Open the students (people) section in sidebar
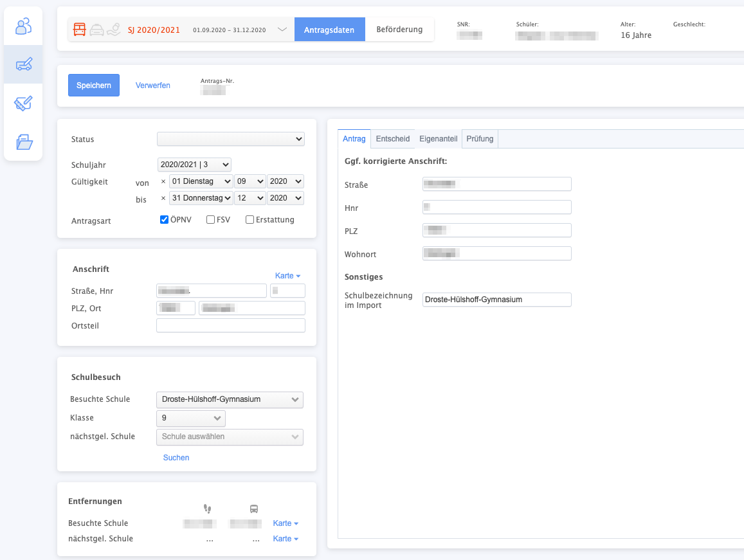The image size is (744, 560). 23,26
